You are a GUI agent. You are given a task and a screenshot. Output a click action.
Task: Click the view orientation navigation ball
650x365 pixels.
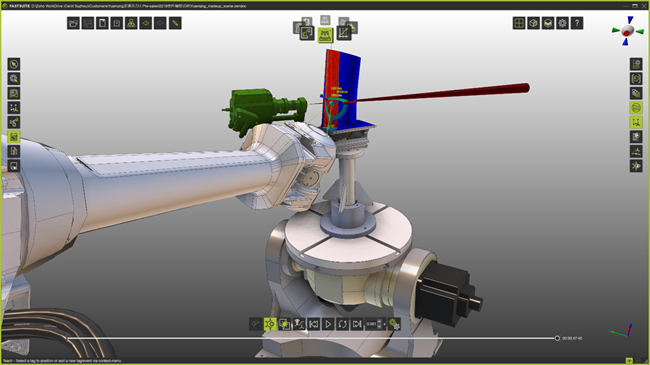[628, 31]
